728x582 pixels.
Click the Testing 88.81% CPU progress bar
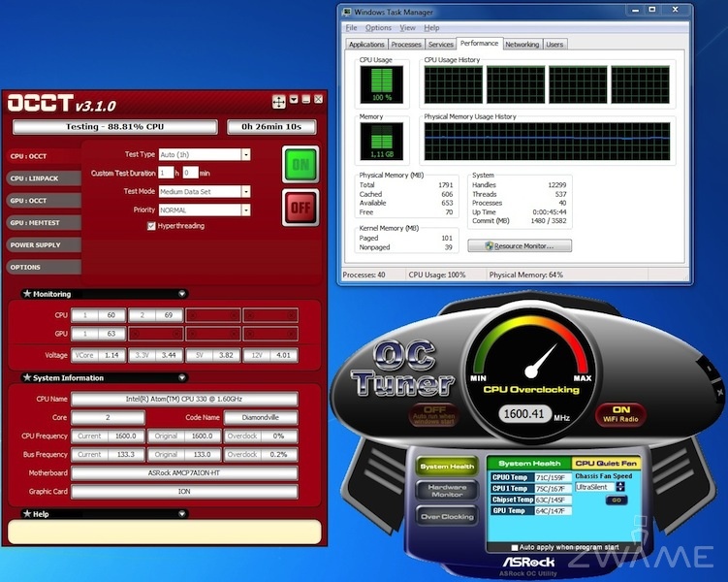[115, 127]
